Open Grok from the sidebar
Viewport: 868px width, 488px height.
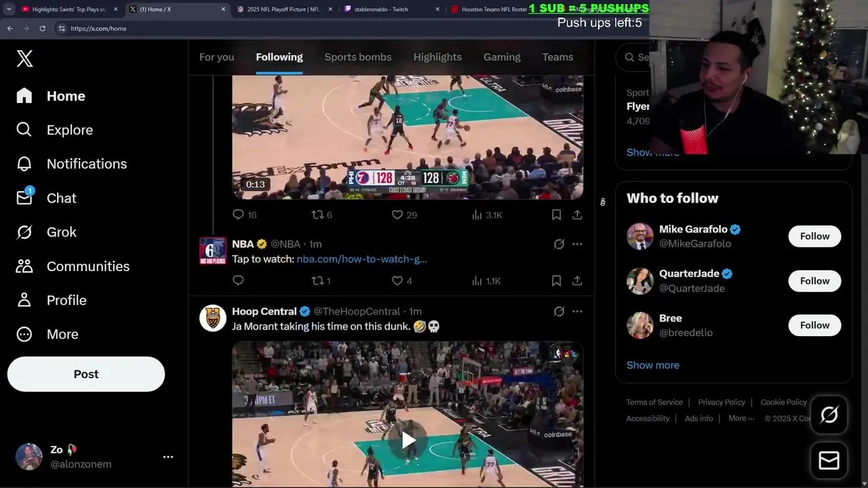pyautogui.click(x=46, y=232)
